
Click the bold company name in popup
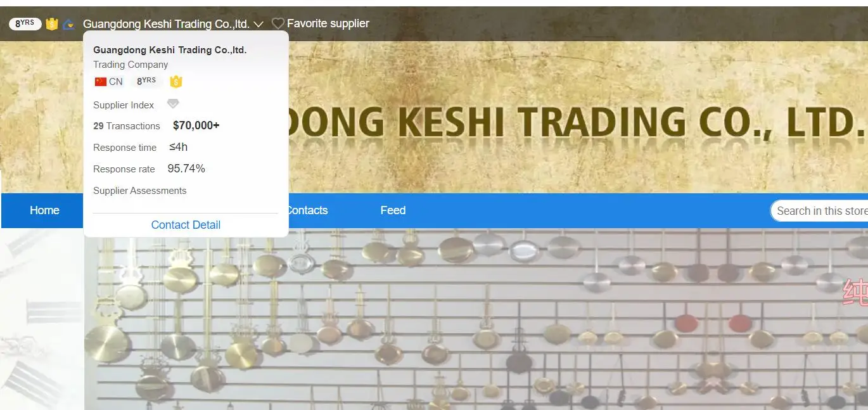tap(170, 50)
